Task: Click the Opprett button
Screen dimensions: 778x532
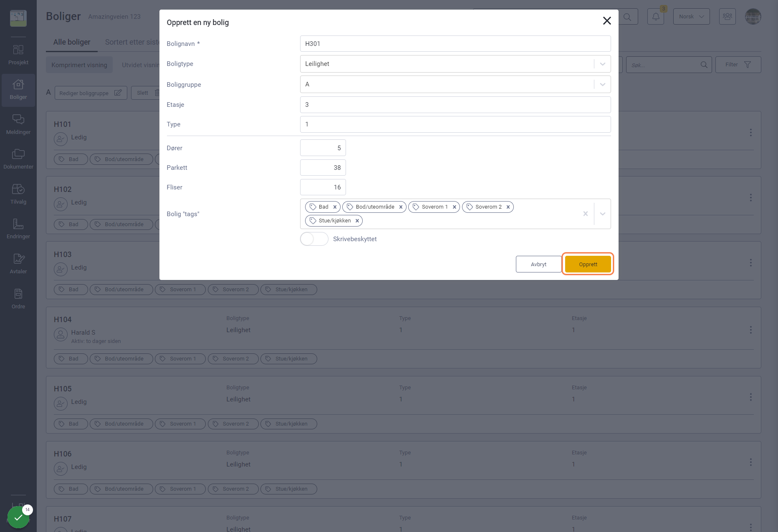Action: (x=588, y=264)
